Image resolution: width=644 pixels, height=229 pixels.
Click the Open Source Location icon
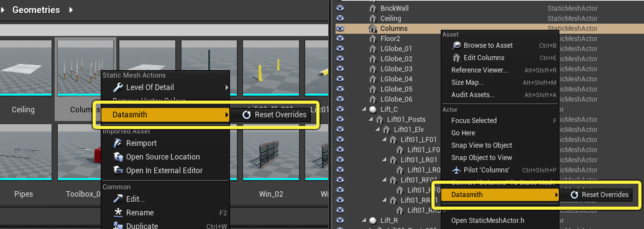coord(118,157)
